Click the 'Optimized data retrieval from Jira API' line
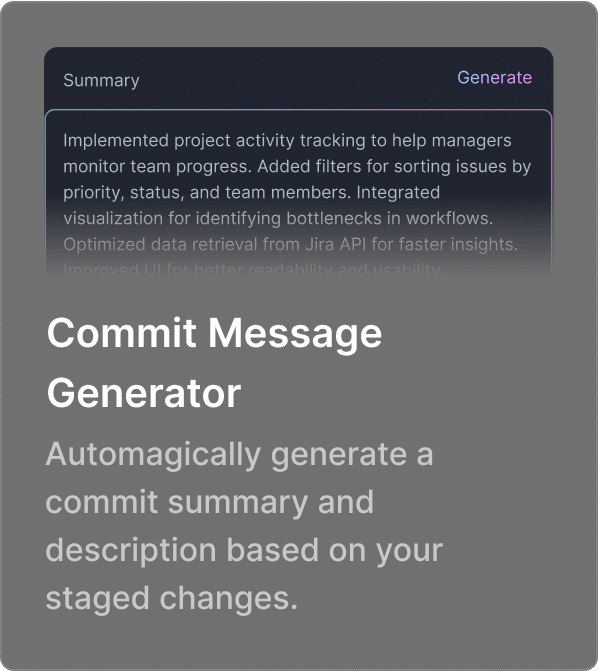 coord(291,244)
